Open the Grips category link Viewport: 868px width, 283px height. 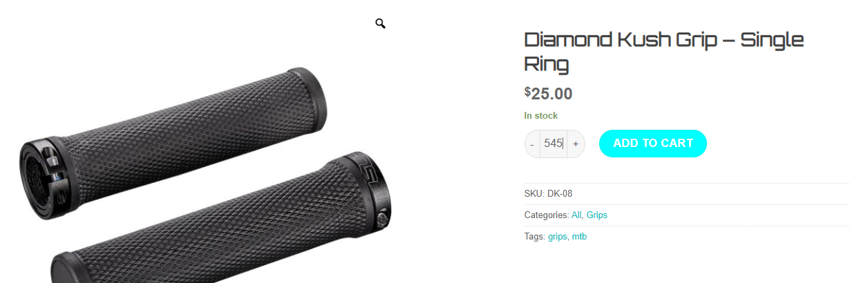(x=597, y=215)
